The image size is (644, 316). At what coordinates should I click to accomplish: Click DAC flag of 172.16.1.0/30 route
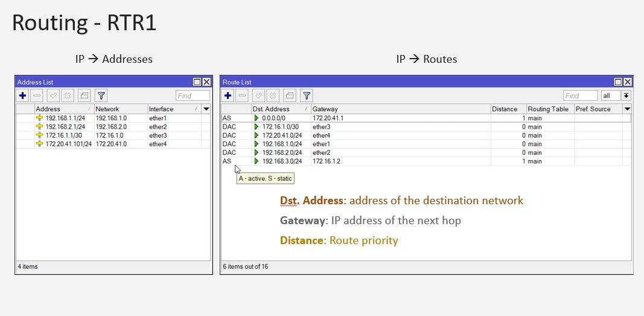[229, 126]
